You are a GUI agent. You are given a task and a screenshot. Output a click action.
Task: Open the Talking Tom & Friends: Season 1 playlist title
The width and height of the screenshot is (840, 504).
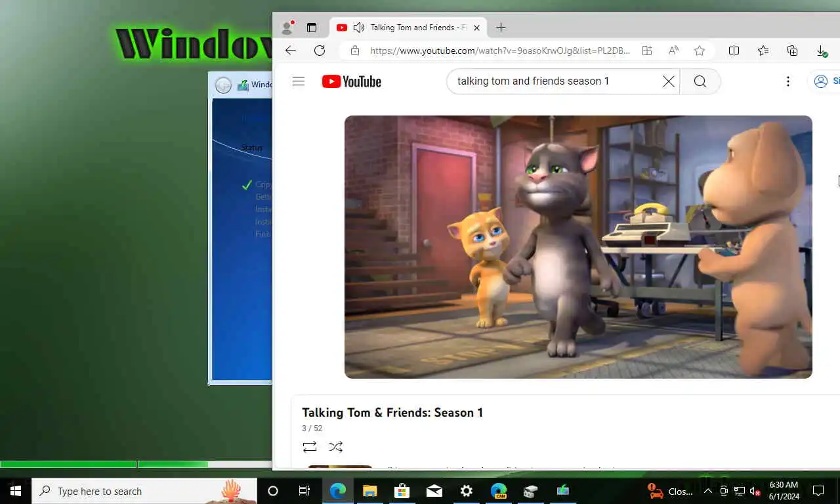392,413
